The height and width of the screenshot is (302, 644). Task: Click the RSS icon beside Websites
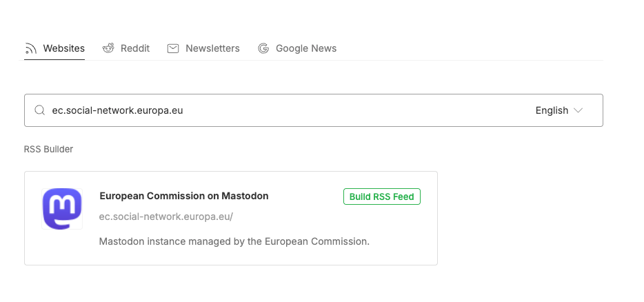[30, 48]
